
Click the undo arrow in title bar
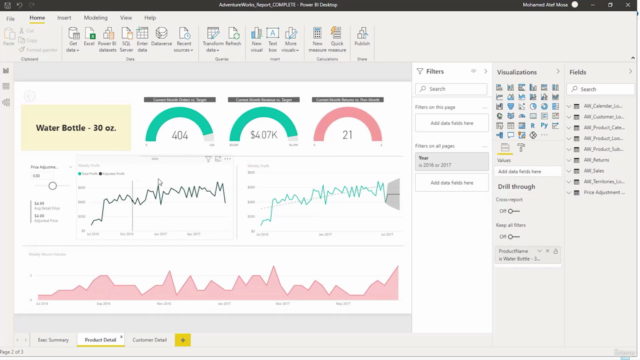point(19,5)
